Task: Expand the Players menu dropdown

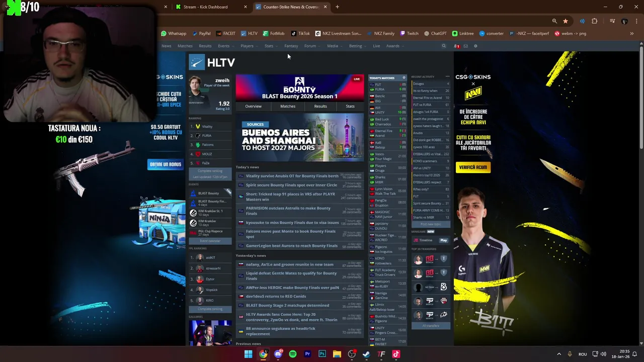Action: (x=248, y=46)
